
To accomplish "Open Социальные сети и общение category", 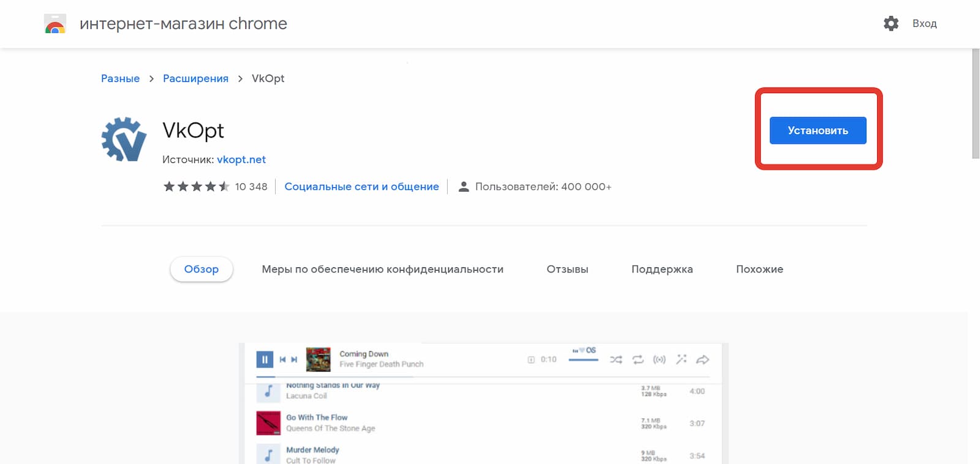I will click(361, 187).
